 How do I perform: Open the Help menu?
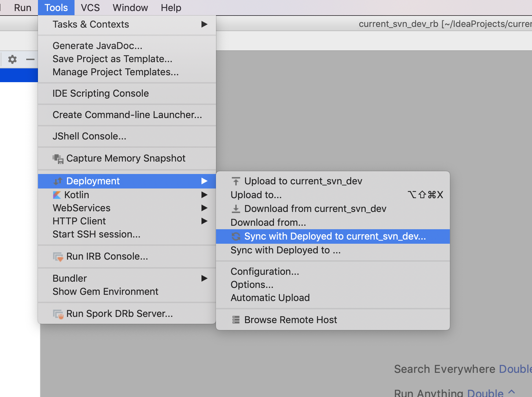(171, 8)
